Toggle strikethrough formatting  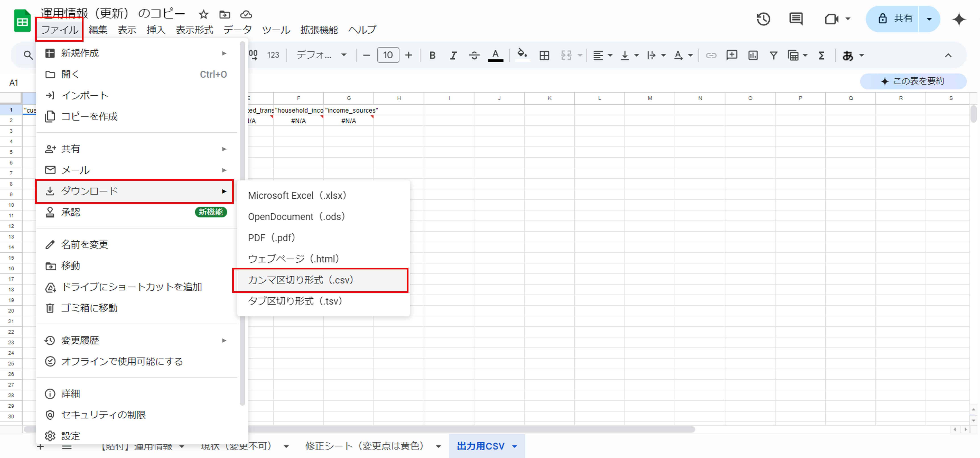[x=474, y=55]
